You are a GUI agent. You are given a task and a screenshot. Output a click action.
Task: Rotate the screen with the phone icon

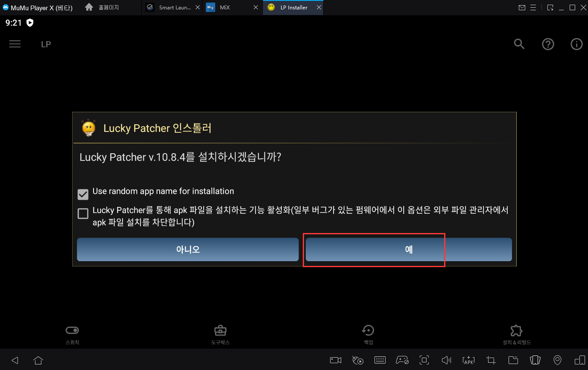click(535, 360)
